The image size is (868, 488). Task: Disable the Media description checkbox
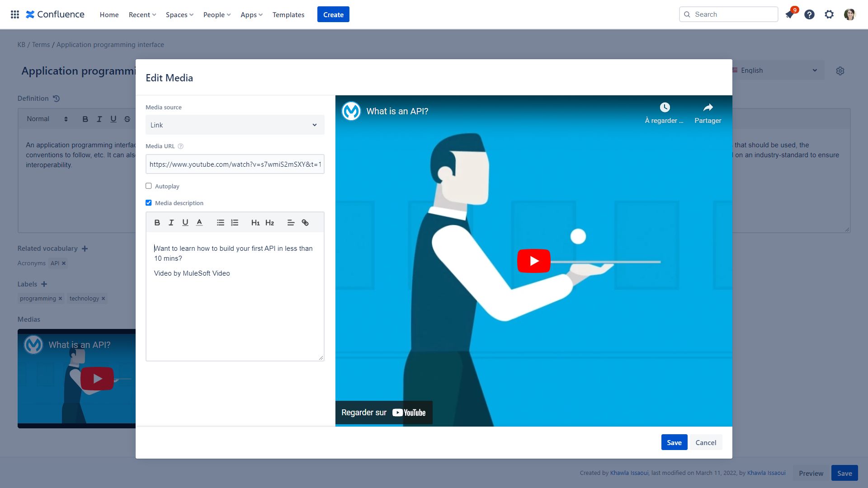click(148, 202)
